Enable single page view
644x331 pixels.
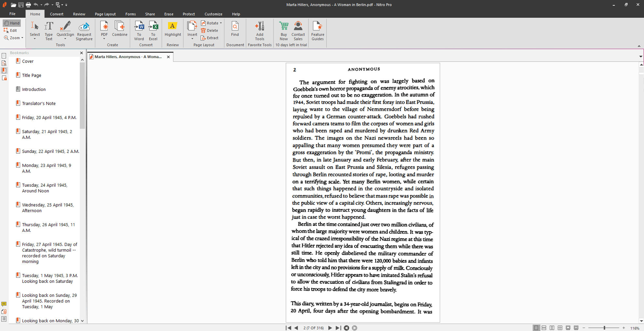(x=536, y=328)
